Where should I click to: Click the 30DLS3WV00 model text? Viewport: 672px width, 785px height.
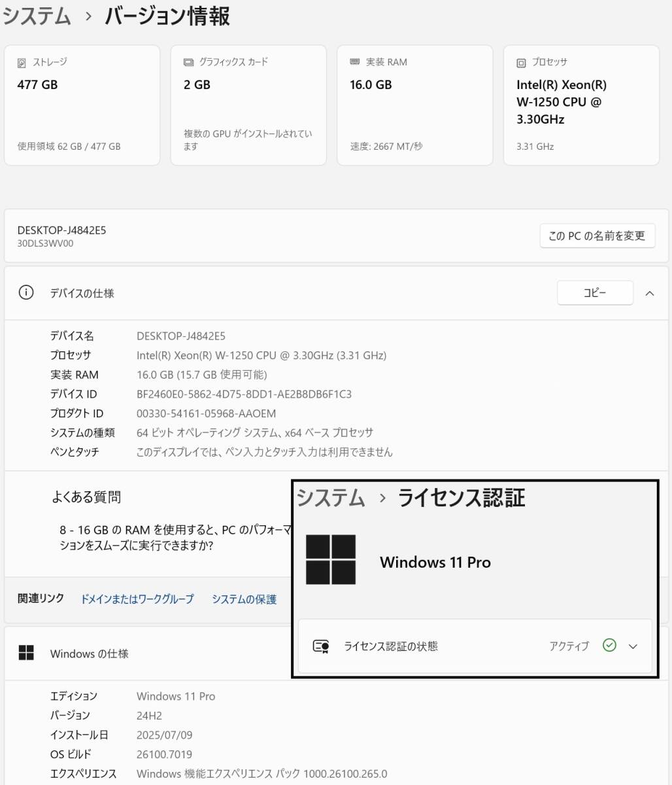45,243
